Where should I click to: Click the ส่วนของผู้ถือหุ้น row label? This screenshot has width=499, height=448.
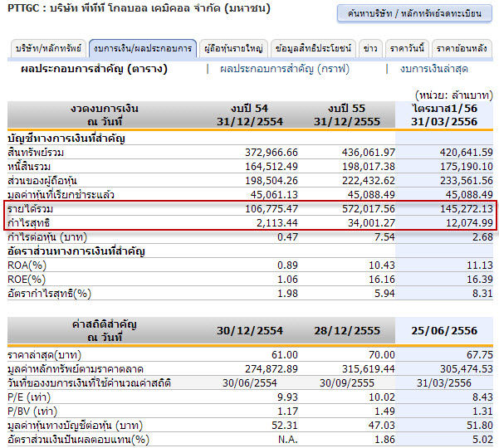coord(42,181)
